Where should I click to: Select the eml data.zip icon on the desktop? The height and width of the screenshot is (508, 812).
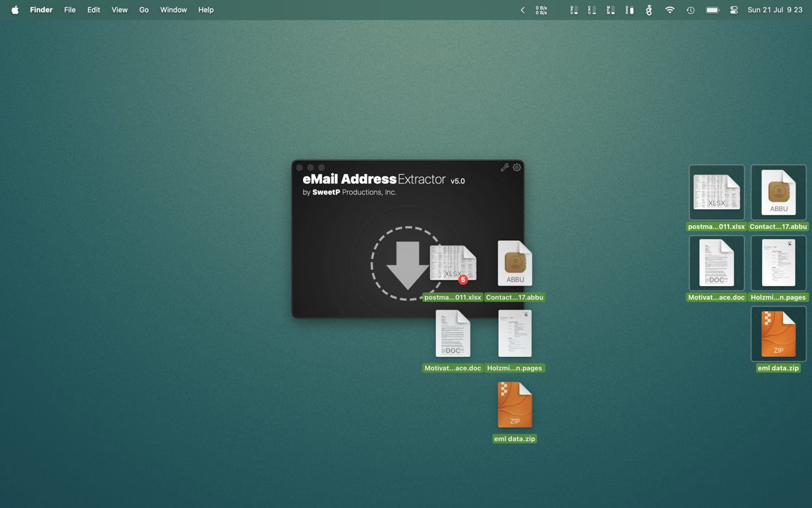click(779, 334)
